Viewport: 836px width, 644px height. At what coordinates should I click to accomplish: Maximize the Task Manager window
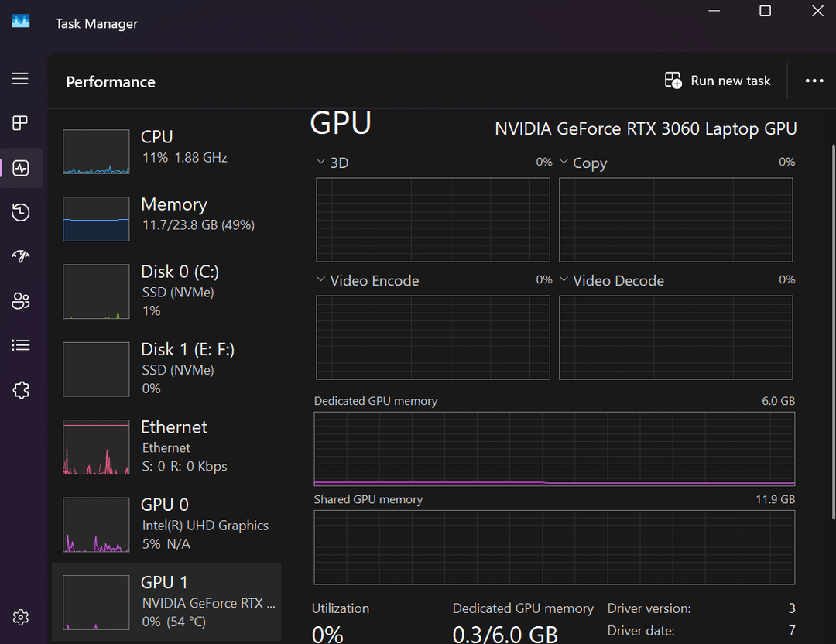pos(765,11)
